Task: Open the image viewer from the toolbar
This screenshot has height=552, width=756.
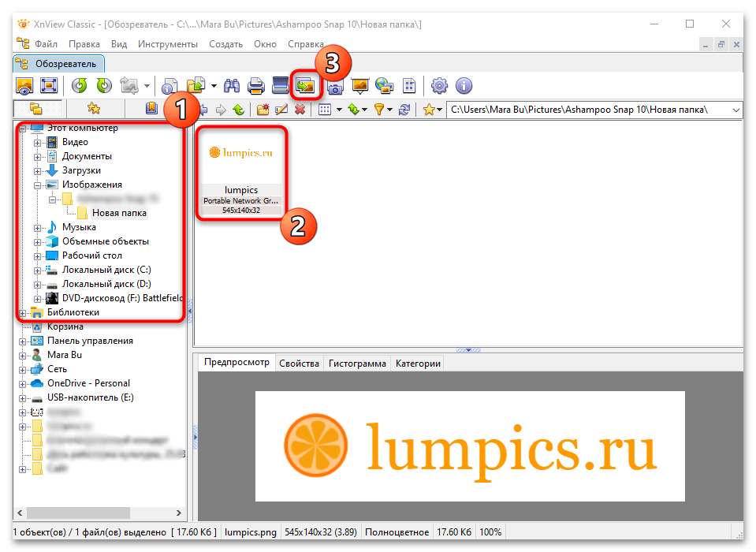Action: tap(24, 86)
